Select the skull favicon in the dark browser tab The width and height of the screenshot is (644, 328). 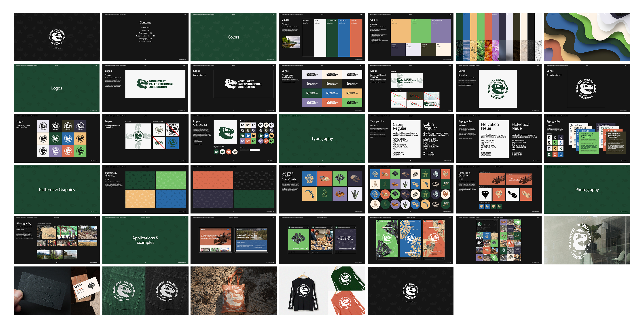click(241, 150)
